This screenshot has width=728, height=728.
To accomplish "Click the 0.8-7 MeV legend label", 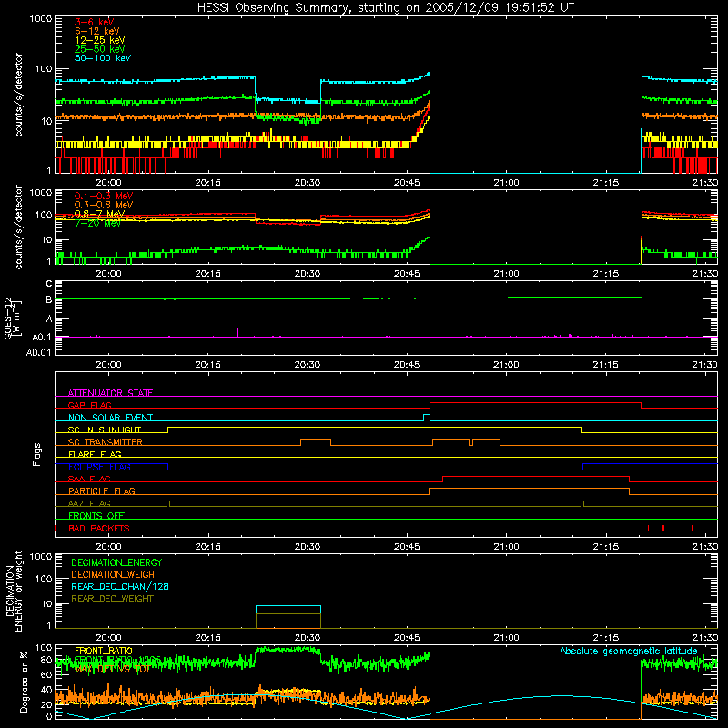I will pos(99,214).
